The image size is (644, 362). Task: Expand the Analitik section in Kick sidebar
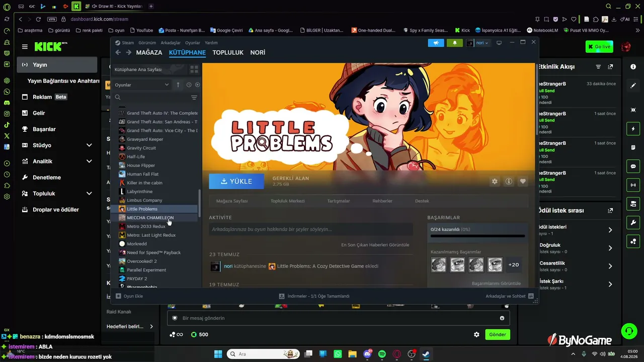[x=89, y=161]
